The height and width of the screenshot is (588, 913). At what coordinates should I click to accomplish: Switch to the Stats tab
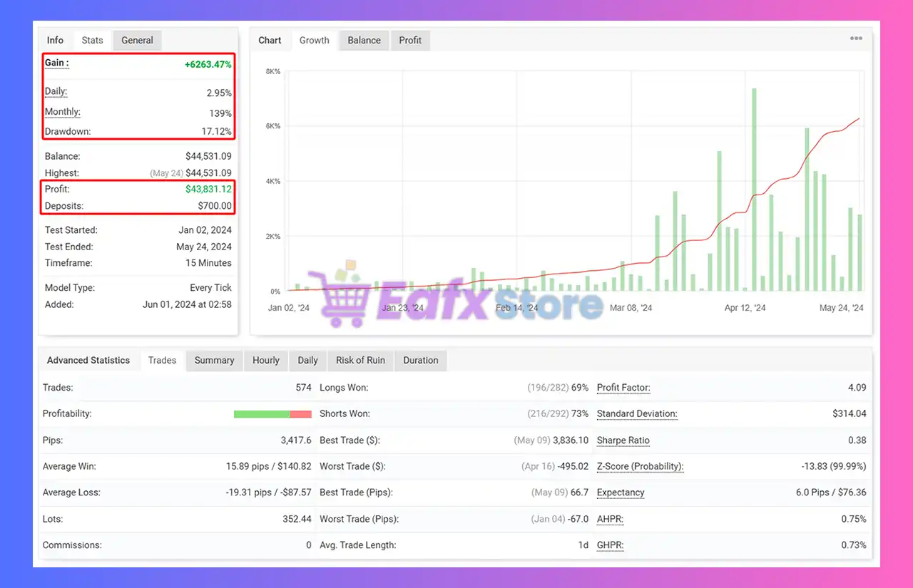pos(92,41)
